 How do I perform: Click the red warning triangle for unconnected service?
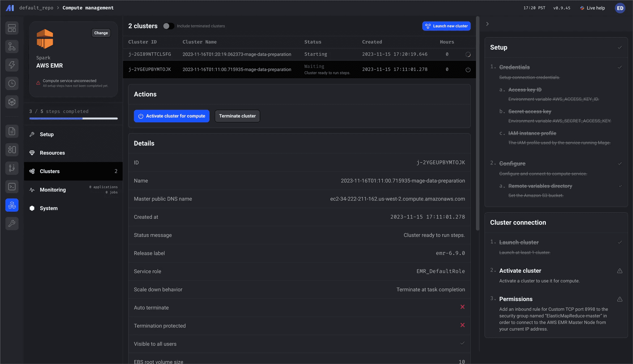pyautogui.click(x=38, y=83)
